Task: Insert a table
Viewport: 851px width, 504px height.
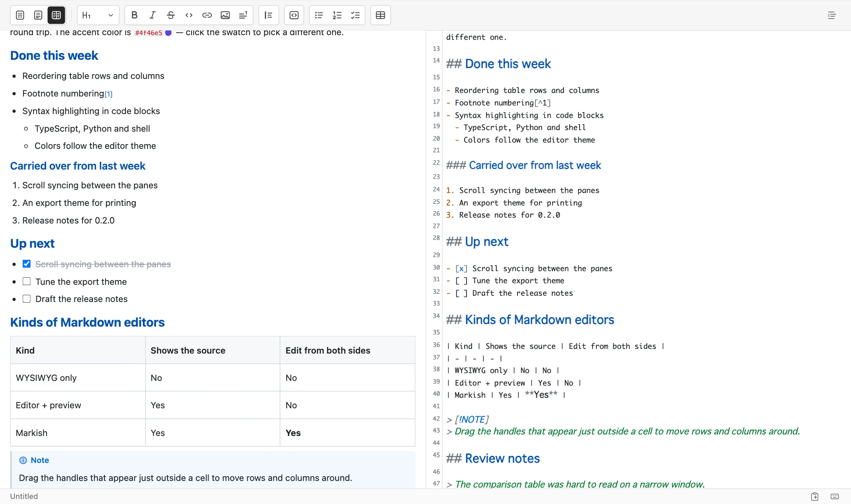Action: [x=381, y=15]
